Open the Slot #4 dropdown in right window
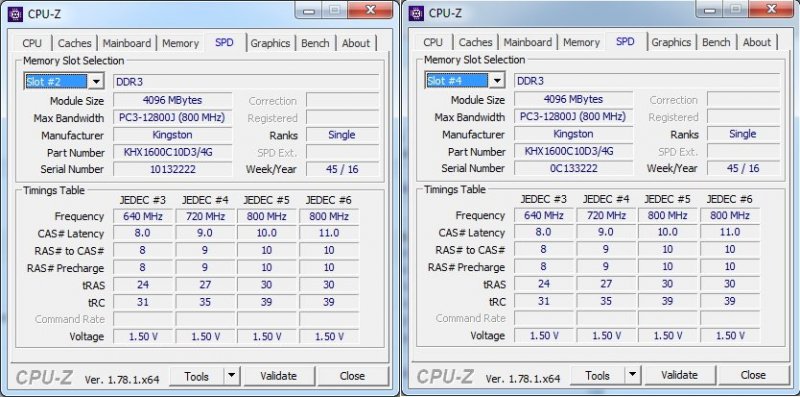 (x=497, y=81)
